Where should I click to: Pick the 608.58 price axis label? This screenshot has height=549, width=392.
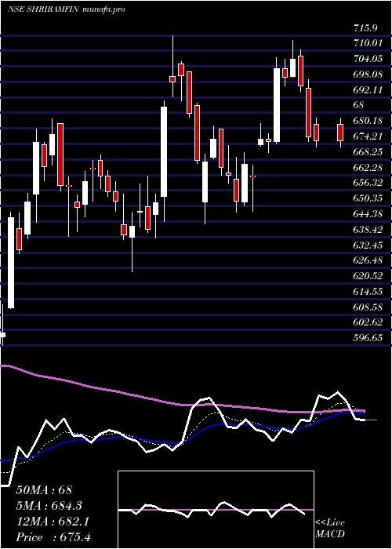368,307
